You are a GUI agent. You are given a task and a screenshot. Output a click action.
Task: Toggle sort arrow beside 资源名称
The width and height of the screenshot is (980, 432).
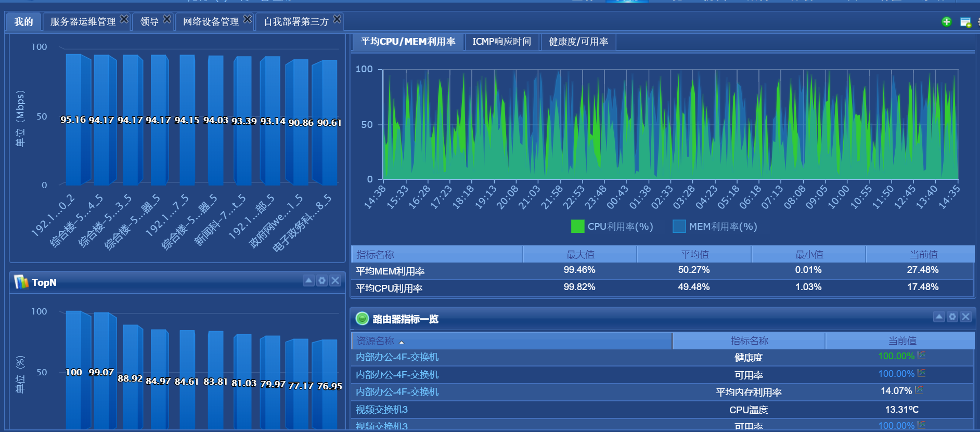click(x=402, y=342)
